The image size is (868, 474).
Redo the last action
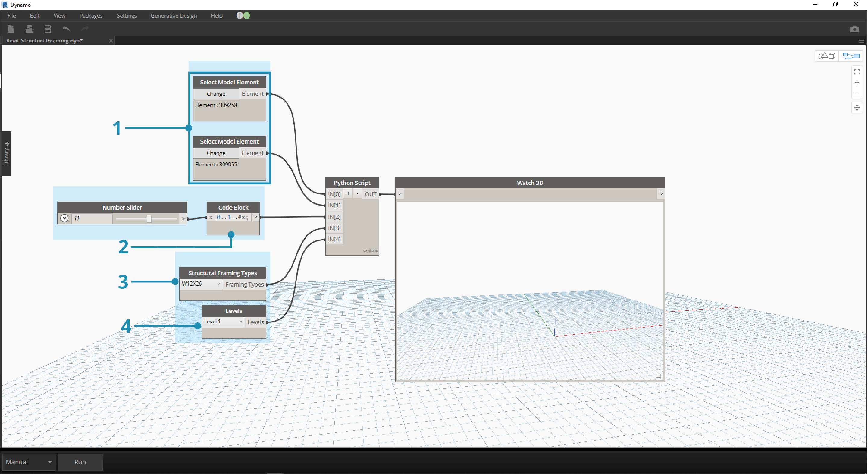[84, 29]
